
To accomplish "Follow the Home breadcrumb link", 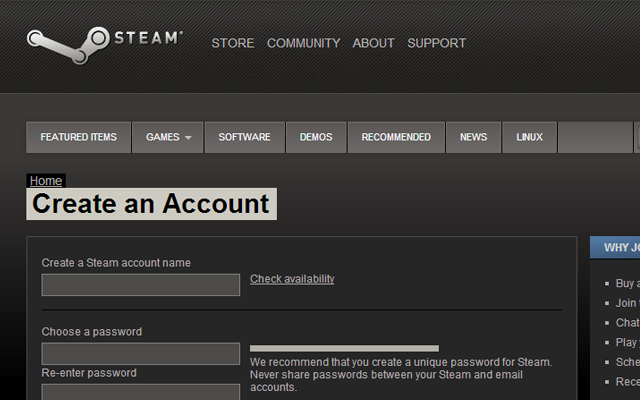I will point(46,181).
